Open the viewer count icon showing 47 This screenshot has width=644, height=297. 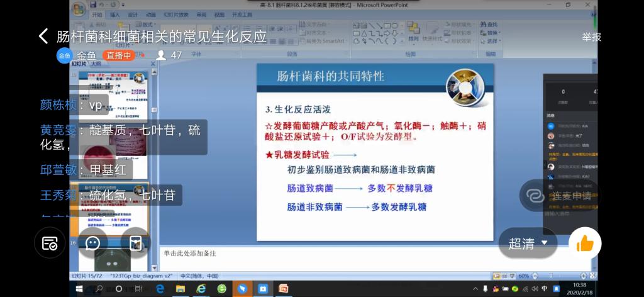(161, 55)
